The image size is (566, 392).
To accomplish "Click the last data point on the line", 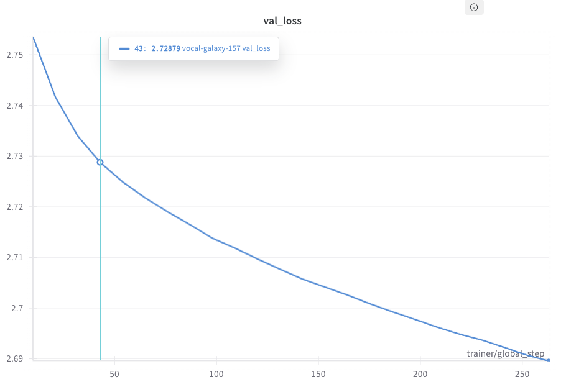I will 548,360.
